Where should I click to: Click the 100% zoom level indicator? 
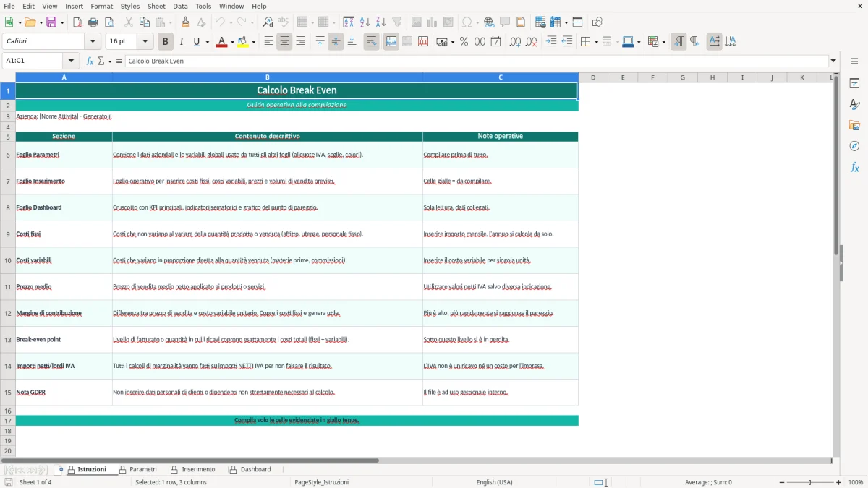[856, 482]
